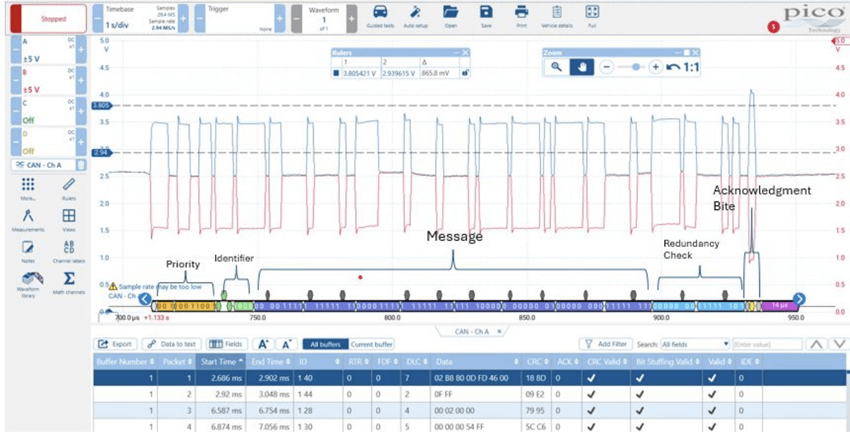Open the Guided tests car icon
This screenshot has height=432, width=850.
(381, 13)
